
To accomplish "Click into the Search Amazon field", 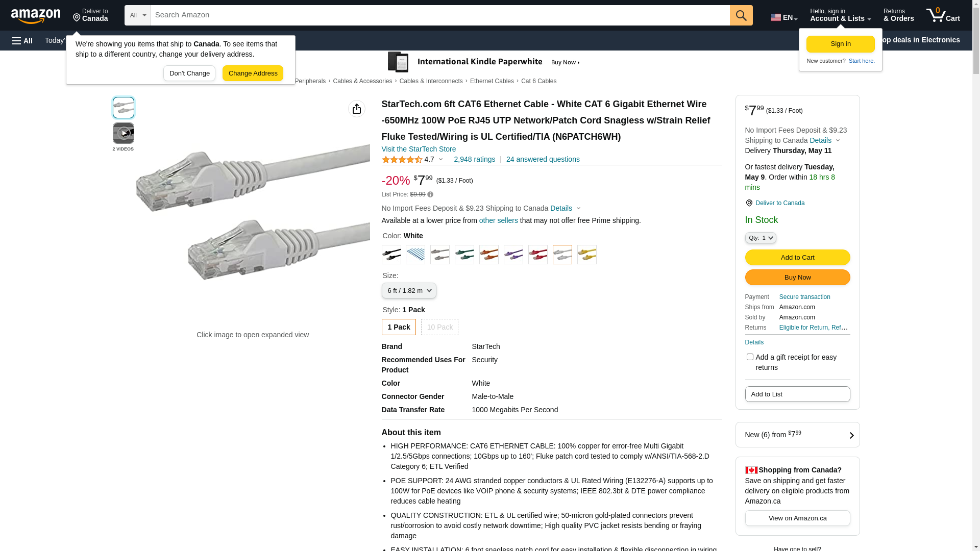I will 440,15.
